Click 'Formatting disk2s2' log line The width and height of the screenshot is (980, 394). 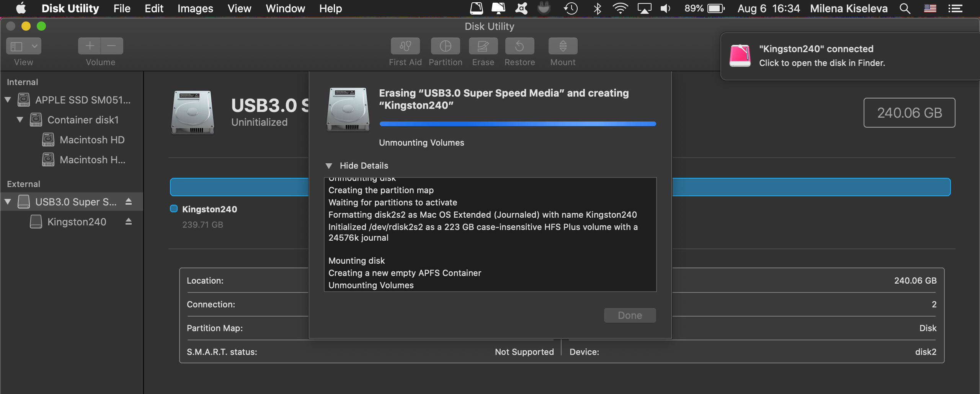click(x=482, y=215)
